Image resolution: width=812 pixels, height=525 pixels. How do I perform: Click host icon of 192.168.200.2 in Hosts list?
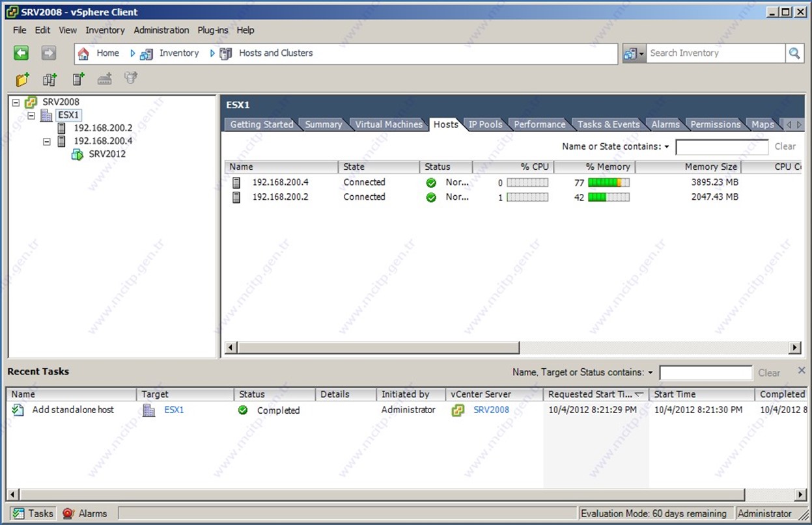(x=236, y=197)
